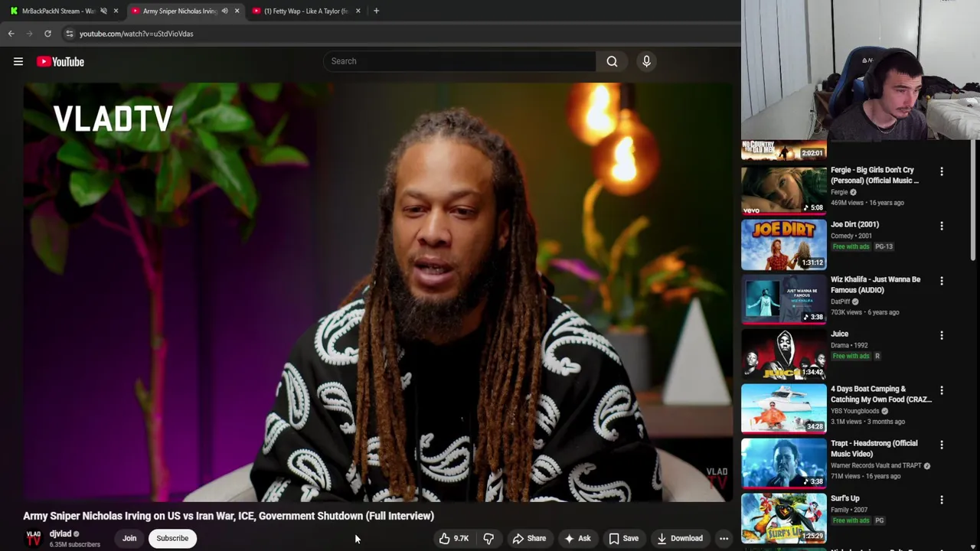Viewport: 980px width, 551px height.
Task: Open the options menu for the Fergie video
Action: 942,171
